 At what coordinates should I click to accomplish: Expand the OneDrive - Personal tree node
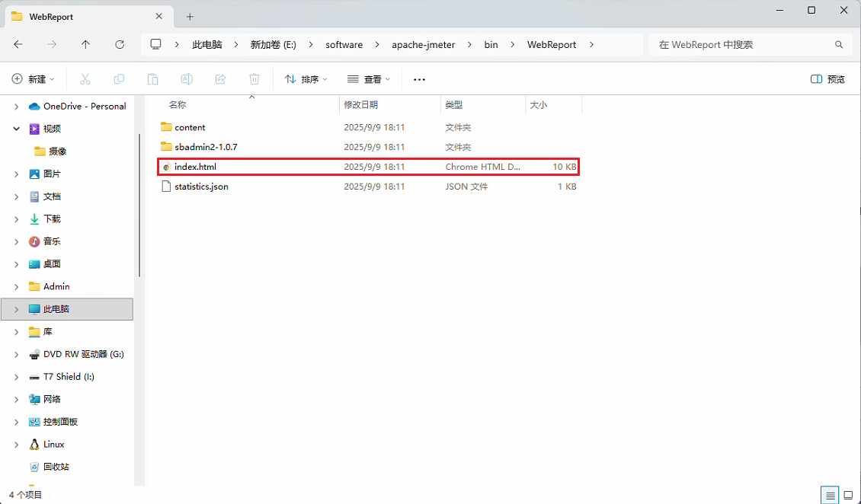click(x=17, y=107)
